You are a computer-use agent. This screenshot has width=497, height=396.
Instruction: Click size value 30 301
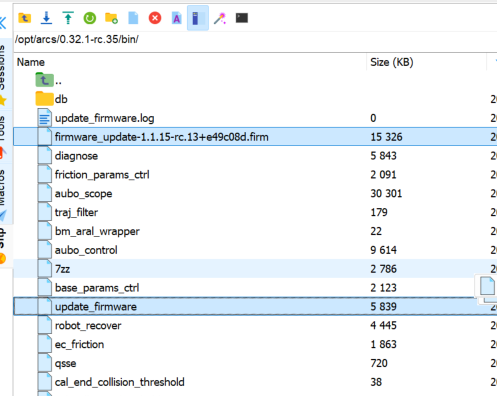coord(386,194)
